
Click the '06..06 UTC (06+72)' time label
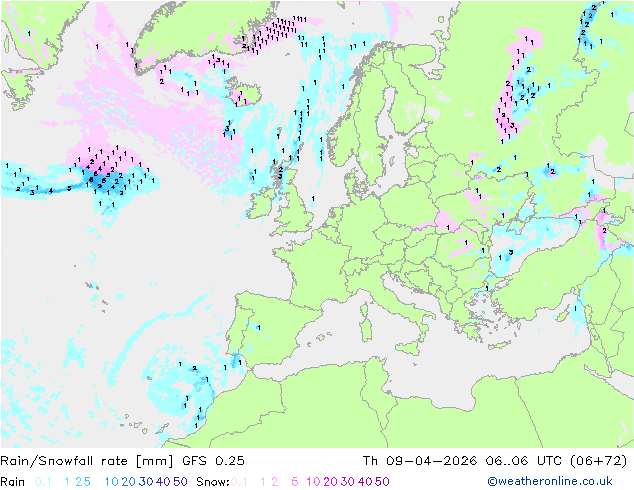(x=555, y=461)
